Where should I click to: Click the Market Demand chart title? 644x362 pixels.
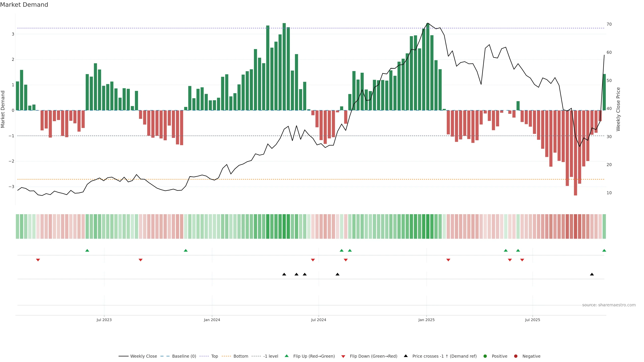[x=24, y=5]
